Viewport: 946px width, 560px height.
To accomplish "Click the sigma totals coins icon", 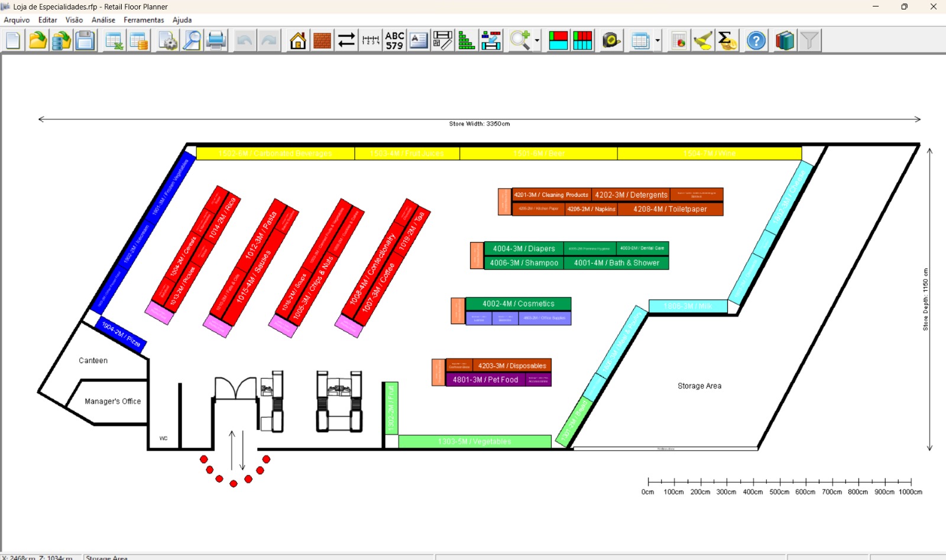I will pyautogui.click(x=727, y=41).
